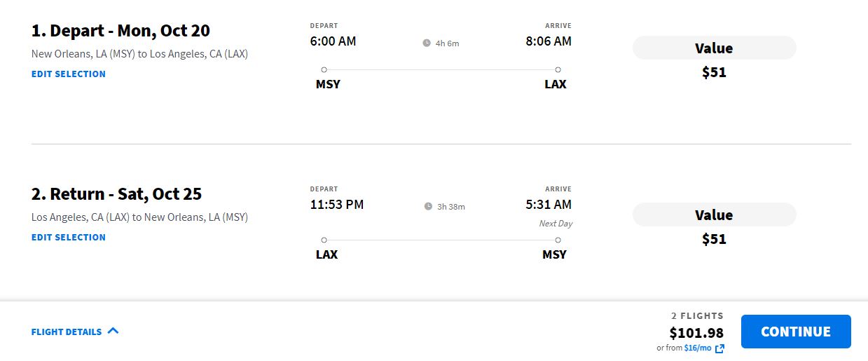The image size is (868, 361).
Task: Click the Next Day arrival note
Action: 556,224
